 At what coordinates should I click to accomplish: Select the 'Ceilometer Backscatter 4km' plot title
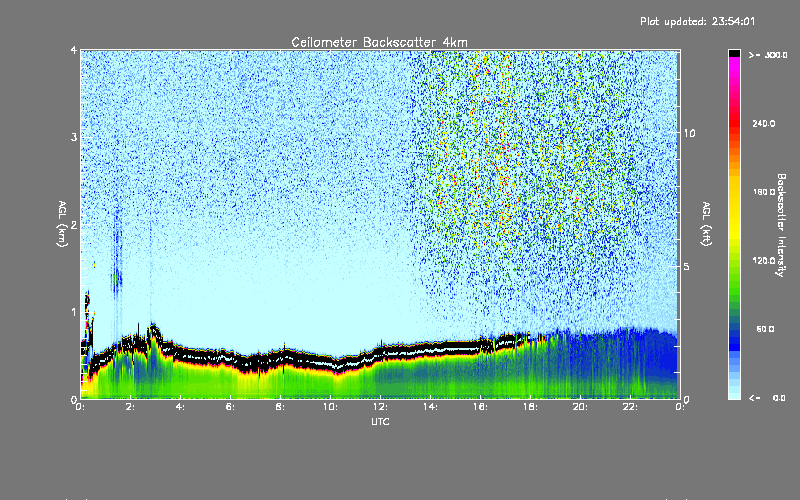[379, 42]
